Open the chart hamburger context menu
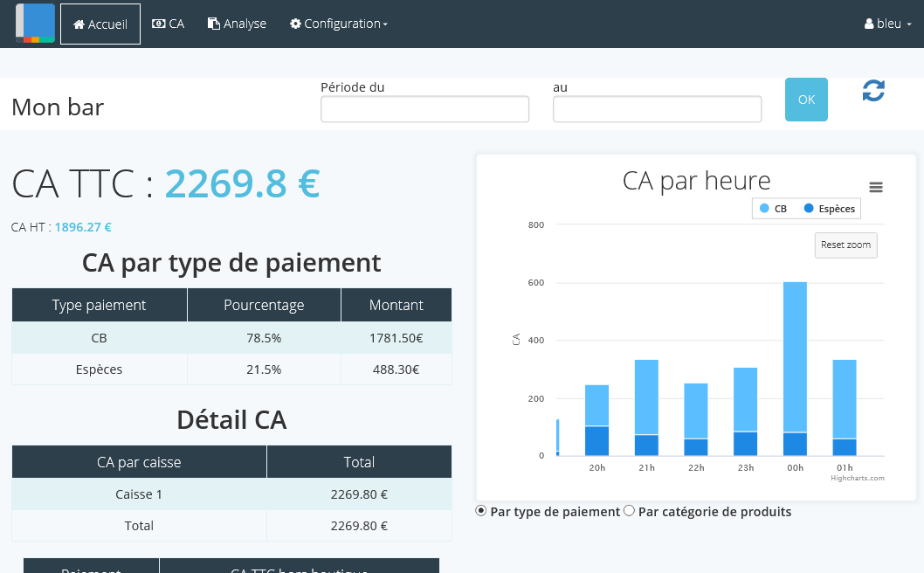The image size is (924, 573). coord(876,187)
